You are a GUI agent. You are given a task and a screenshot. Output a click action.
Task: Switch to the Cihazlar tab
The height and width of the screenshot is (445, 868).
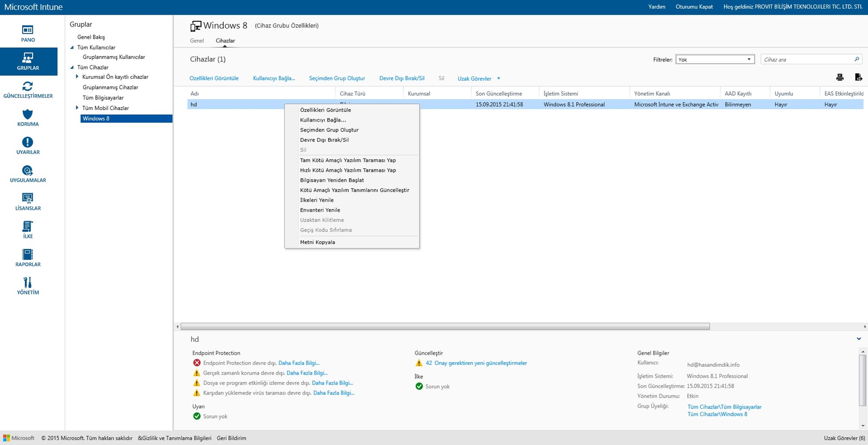(x=225, y=41)
